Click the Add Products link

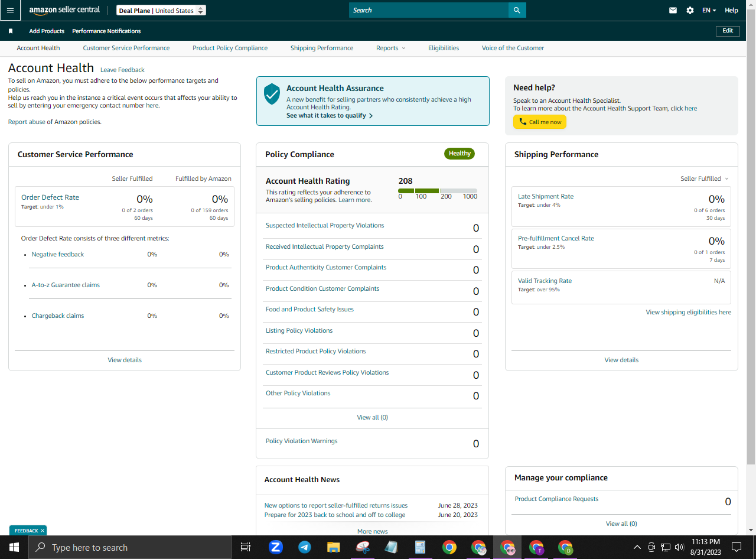point(47,31)
